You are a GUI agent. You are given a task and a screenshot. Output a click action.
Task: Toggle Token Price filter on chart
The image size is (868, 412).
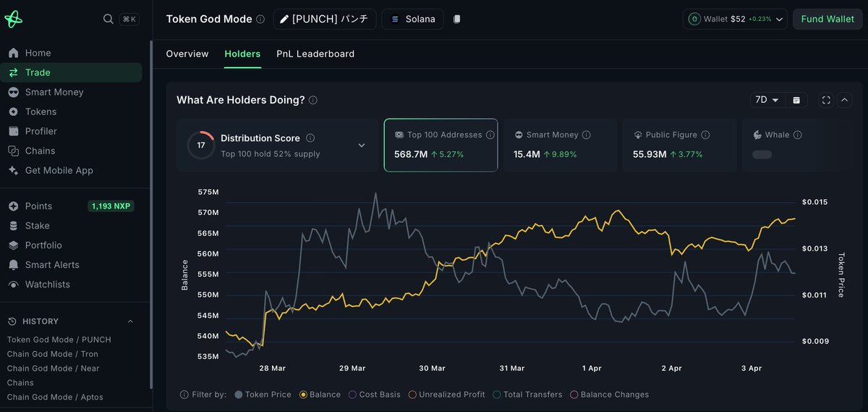click(239, 395)
